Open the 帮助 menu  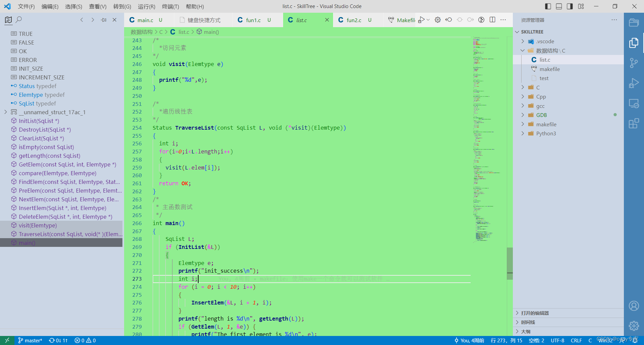(195, 6)
